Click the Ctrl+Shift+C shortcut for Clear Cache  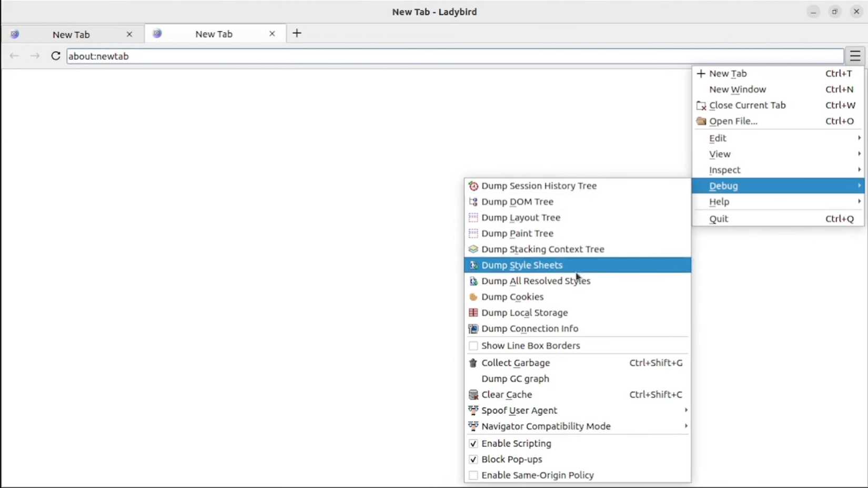[x=656, y=394]
